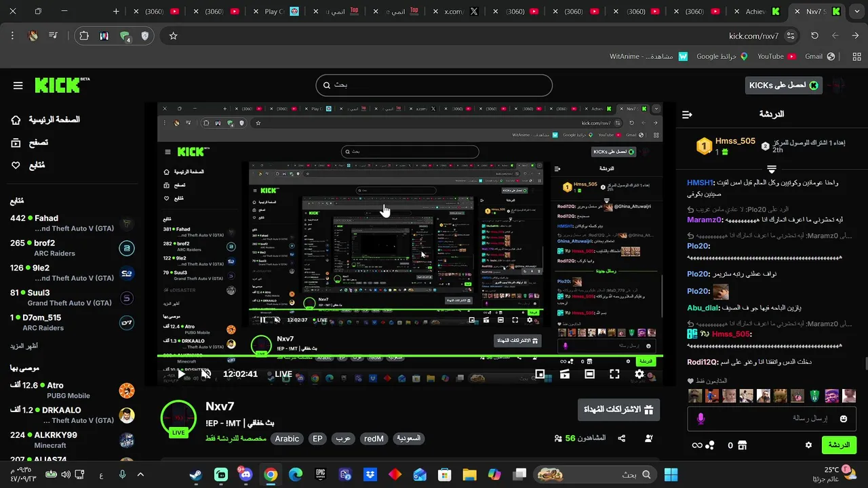Go to Home page in sidebar
Viewport: 868px width, 488px height.
tap(46, 119)
